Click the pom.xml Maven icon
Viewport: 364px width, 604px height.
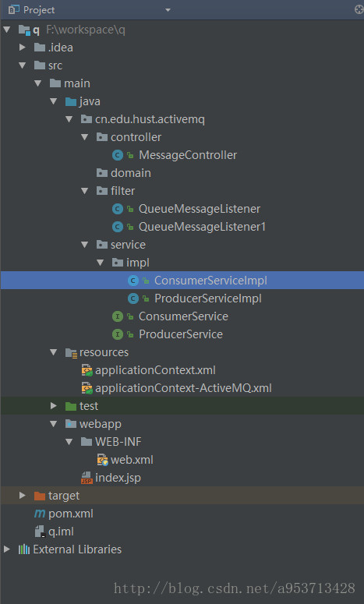[x=40, y=514]
